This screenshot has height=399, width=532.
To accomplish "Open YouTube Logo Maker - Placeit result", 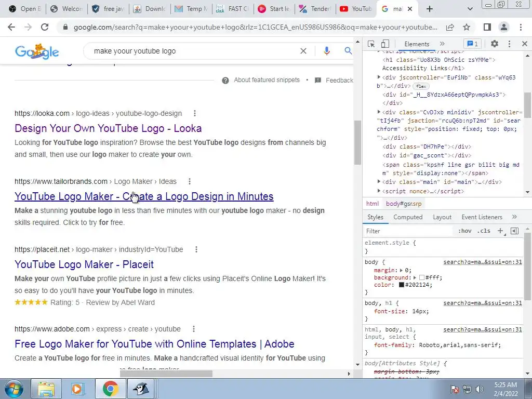I will [84, 264].
